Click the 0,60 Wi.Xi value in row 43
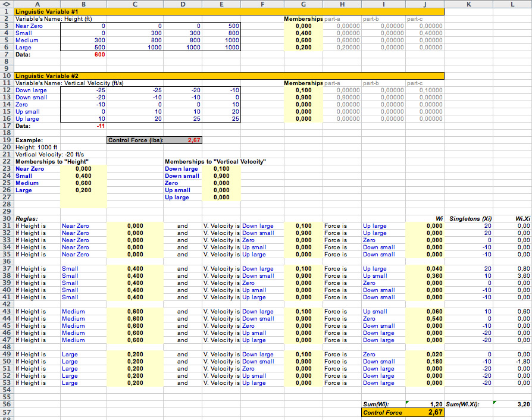 [524, 312]
